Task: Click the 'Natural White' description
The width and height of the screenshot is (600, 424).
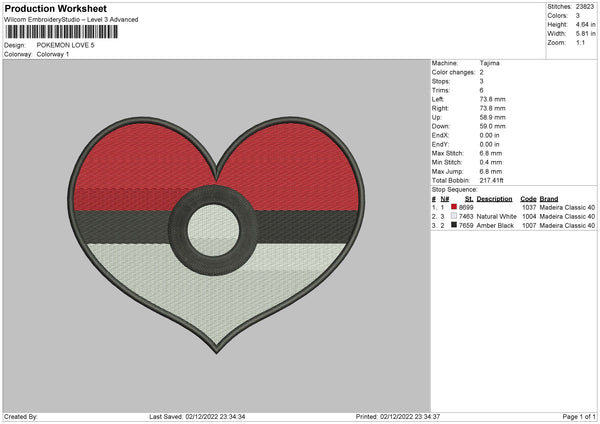Action: pos(497,217)
